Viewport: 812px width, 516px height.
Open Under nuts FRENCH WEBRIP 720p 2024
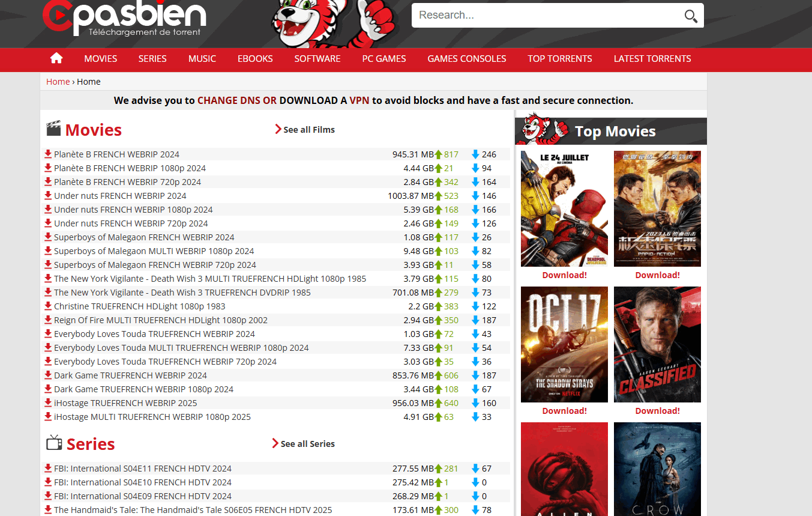point(131,223)
